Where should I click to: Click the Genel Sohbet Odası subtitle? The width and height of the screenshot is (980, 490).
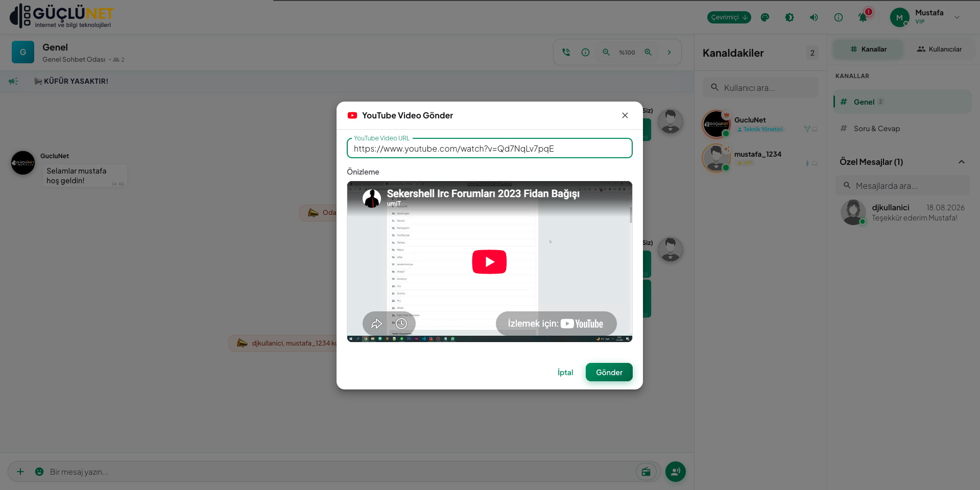74,59
